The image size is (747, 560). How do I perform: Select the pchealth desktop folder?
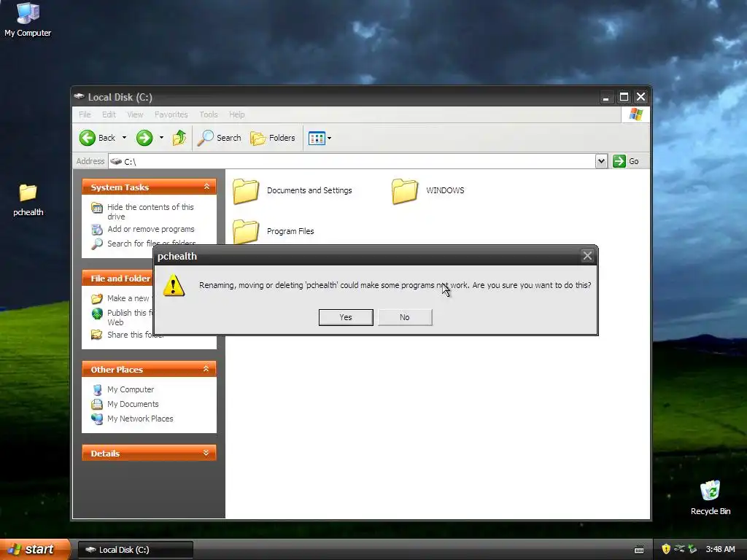[28, 200]
